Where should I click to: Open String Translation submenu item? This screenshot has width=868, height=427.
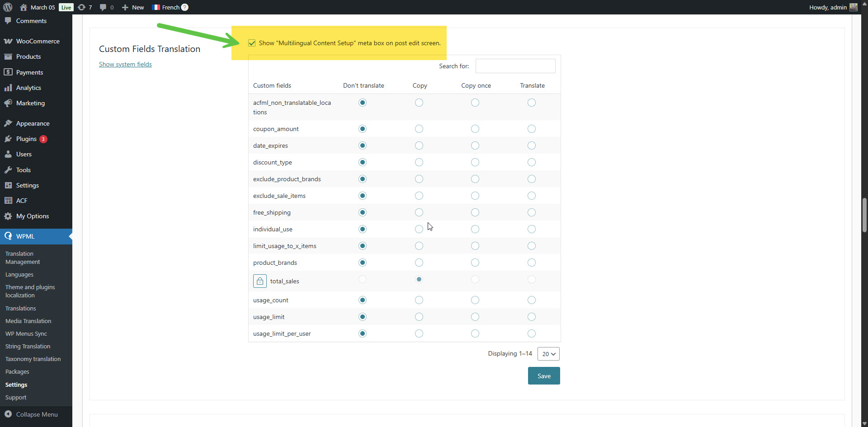pyautogui.click(x=28, y=346)
